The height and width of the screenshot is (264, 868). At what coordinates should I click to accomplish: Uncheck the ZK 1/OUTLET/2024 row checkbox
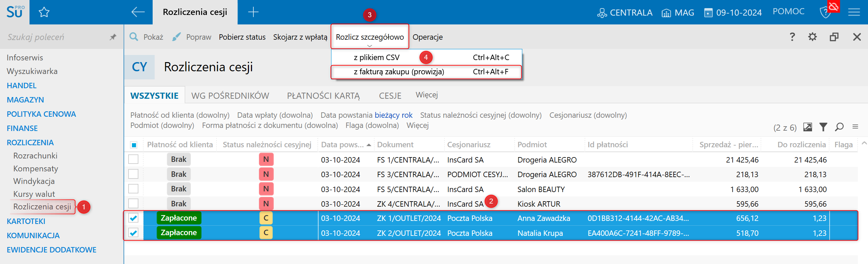pyautogui.click(x=133, y=218)
